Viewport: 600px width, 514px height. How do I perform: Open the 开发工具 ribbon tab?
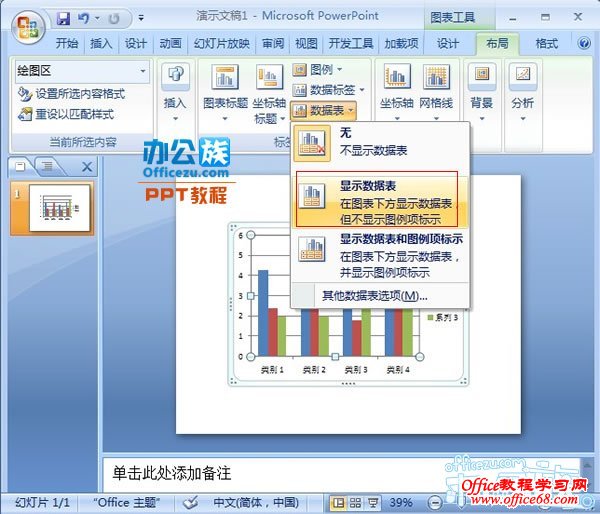tap(351, 43)
